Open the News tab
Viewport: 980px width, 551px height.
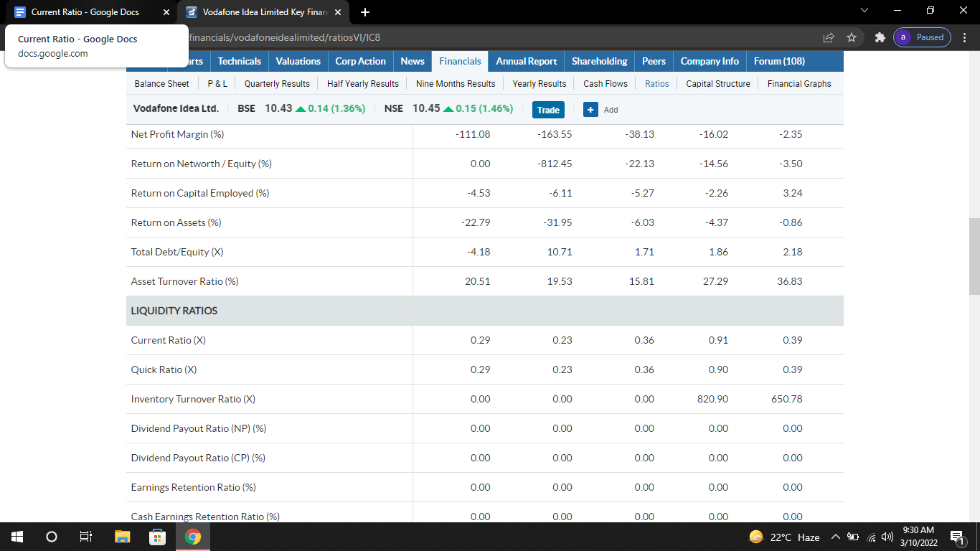tap(413, 61)
